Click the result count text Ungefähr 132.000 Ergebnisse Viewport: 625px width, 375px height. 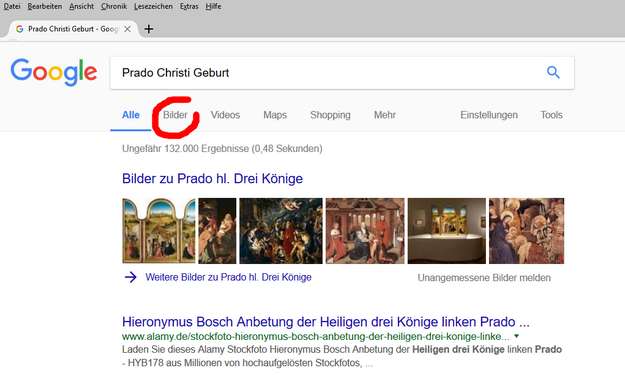222,149
